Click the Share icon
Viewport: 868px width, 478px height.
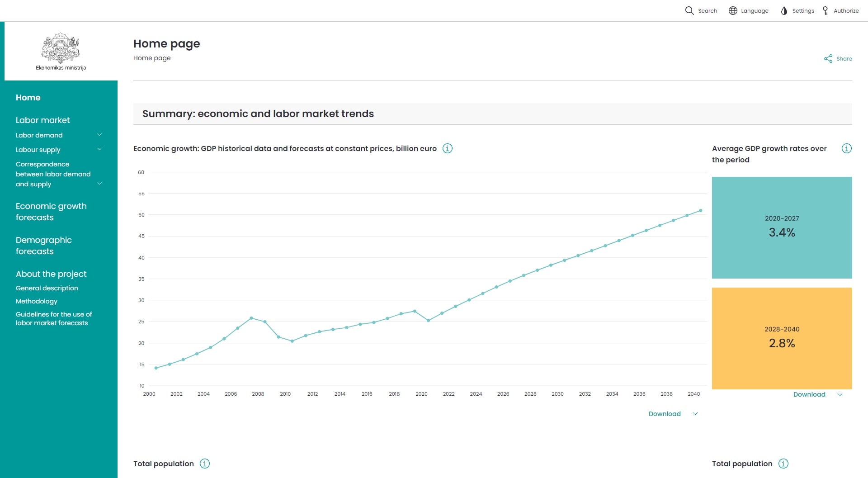click(x=828, y=59)
